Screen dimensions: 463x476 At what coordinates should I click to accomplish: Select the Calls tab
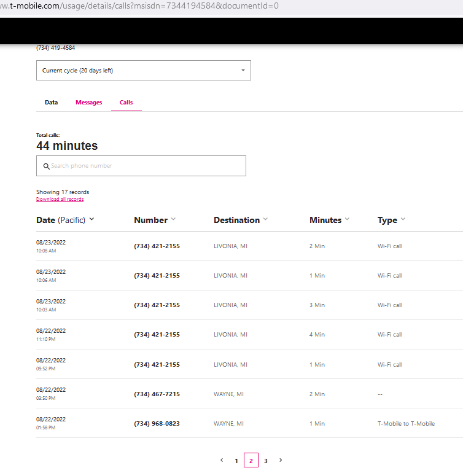coord(126,103)
